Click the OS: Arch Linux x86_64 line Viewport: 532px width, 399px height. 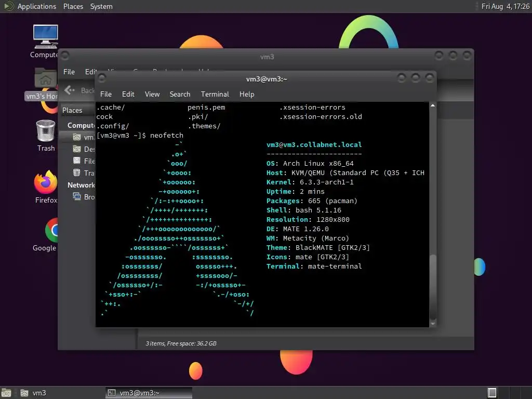(x=310, y=164)
